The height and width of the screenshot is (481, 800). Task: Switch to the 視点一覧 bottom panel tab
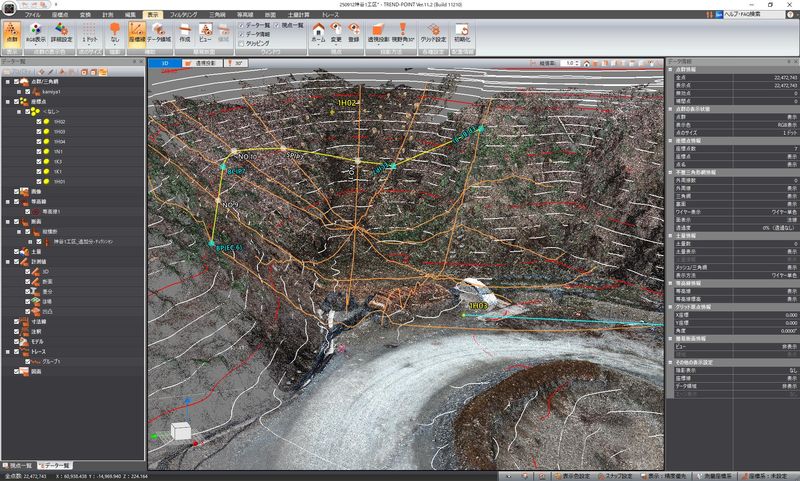click(x=20, y=466)
